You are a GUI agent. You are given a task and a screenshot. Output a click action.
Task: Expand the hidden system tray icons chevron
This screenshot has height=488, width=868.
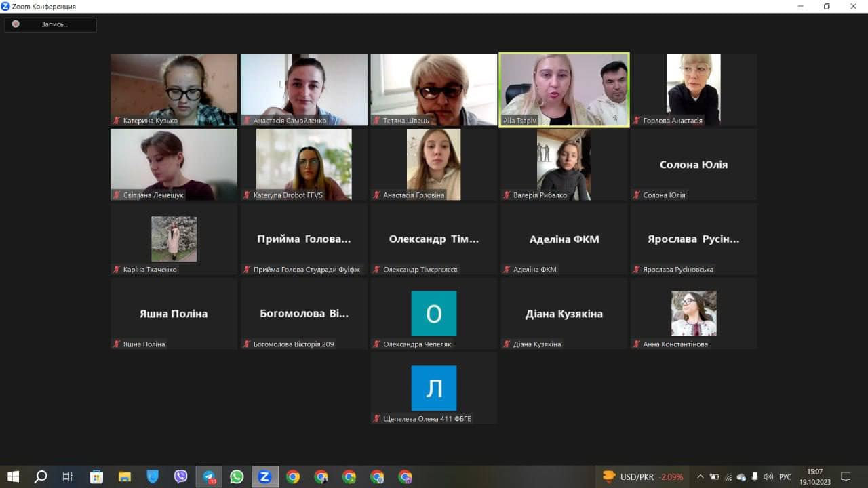point(701,476)
